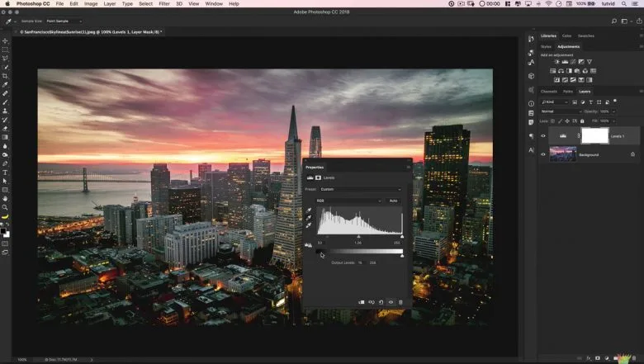Switch to the Swatches tab
Viewport: 644px width, 364px height.
585,36
